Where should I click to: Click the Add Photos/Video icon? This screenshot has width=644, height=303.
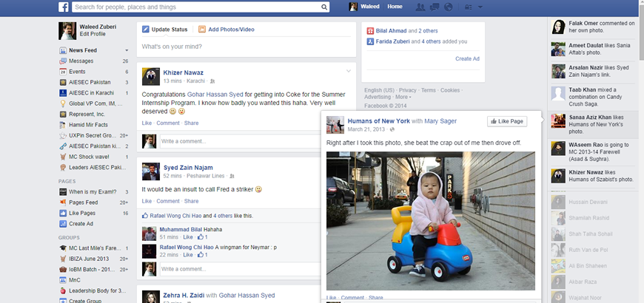tap(202, 30)
